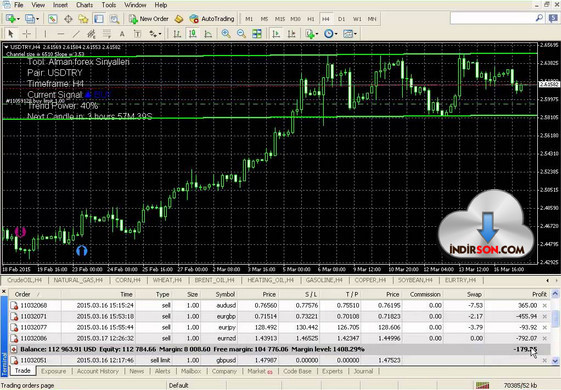Open the profiles dropdown arrow

pyautogui.click(x=37, y=19)
